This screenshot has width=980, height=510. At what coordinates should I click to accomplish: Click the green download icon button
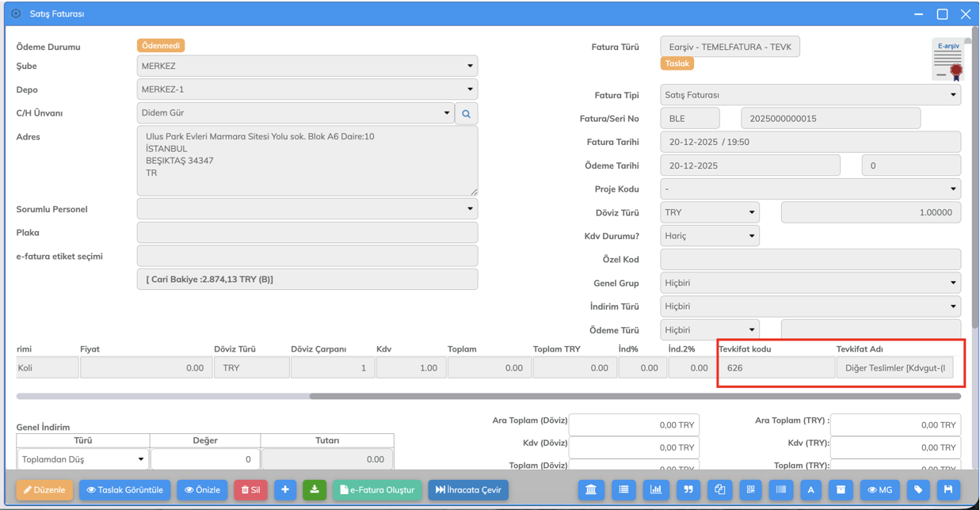pyautogui.click(x=315, y=490)
